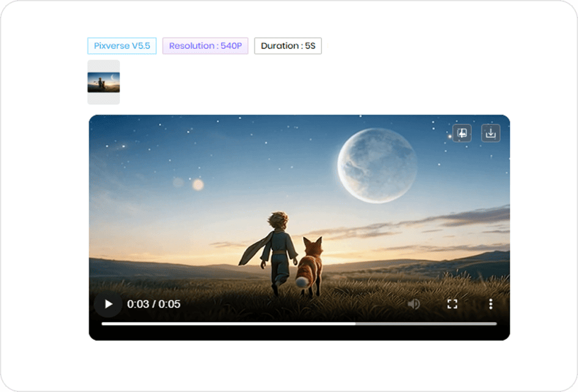The image size is (578, 392).
Task: Click the speaker icon to adjust audio
Action: click(x=415, y=304)
